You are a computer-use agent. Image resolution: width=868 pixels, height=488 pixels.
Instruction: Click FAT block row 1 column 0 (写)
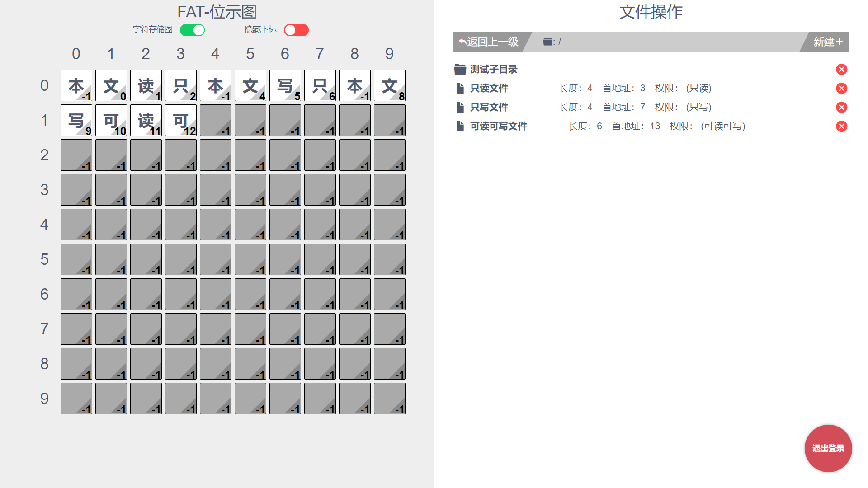(76, 120)
